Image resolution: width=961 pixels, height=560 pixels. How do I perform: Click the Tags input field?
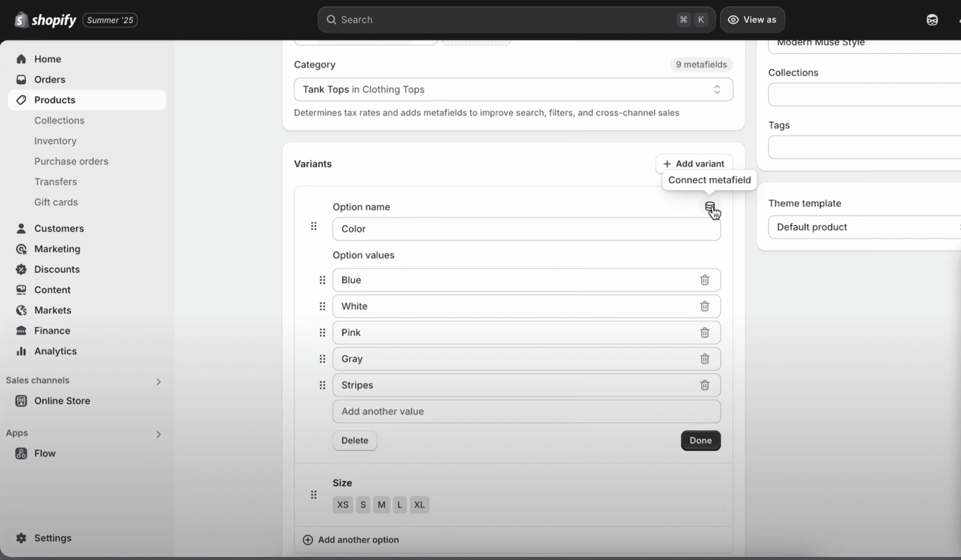tap(865, 147)
